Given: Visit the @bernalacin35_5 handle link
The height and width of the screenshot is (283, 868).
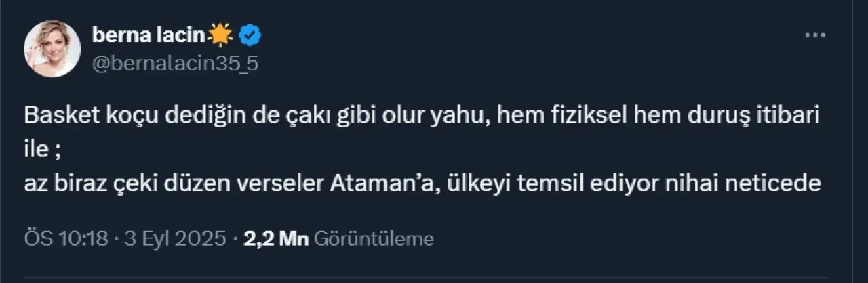Looking at the screenshot, I should pos(175,63).
